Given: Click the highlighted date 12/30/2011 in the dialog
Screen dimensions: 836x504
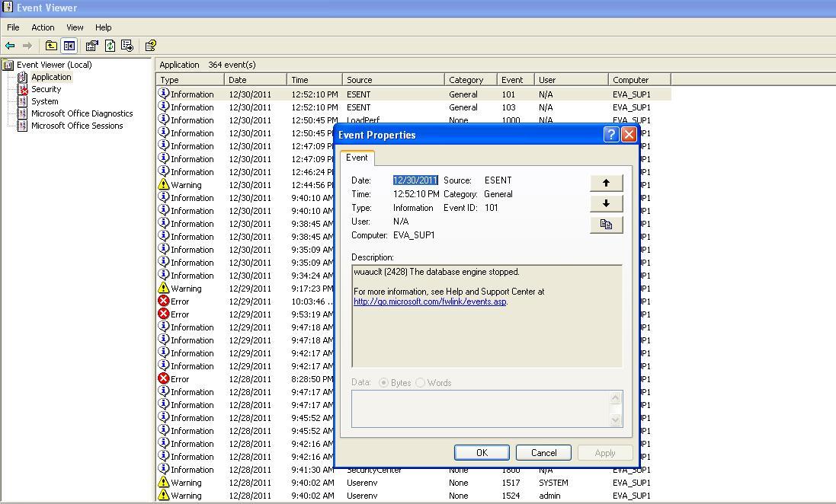Looking at the screenshot, I should (415, 180).
